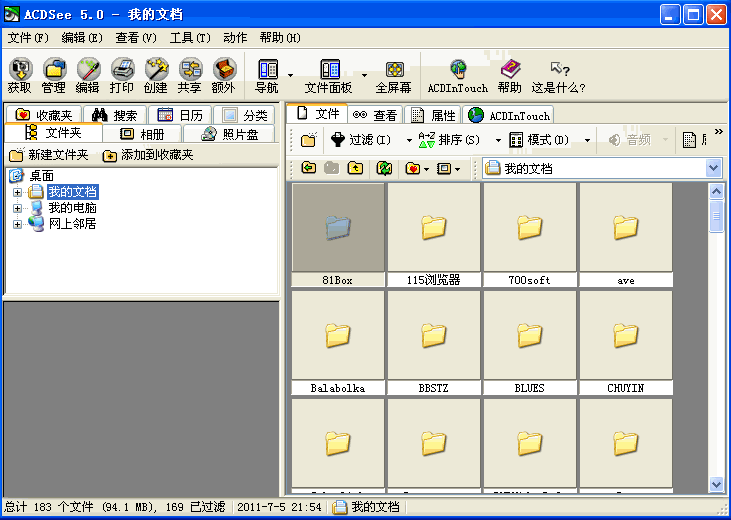Open the 我的文档 path combo box dropdown
Image resolution: width=731 pixels, height=520 pixels.
click(713, 168)
